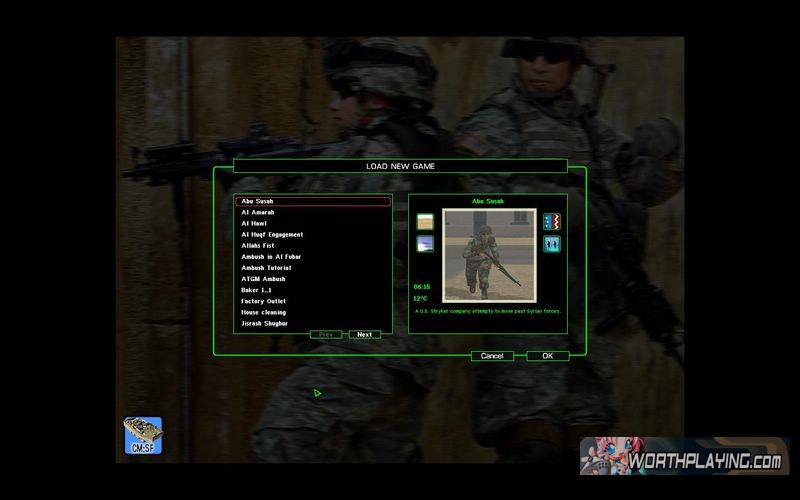Viewport: 800px width, 500px height.
Task: Click the Abu Susah soldier preview image
Action: pyautogui.click(x=483, y=255)
